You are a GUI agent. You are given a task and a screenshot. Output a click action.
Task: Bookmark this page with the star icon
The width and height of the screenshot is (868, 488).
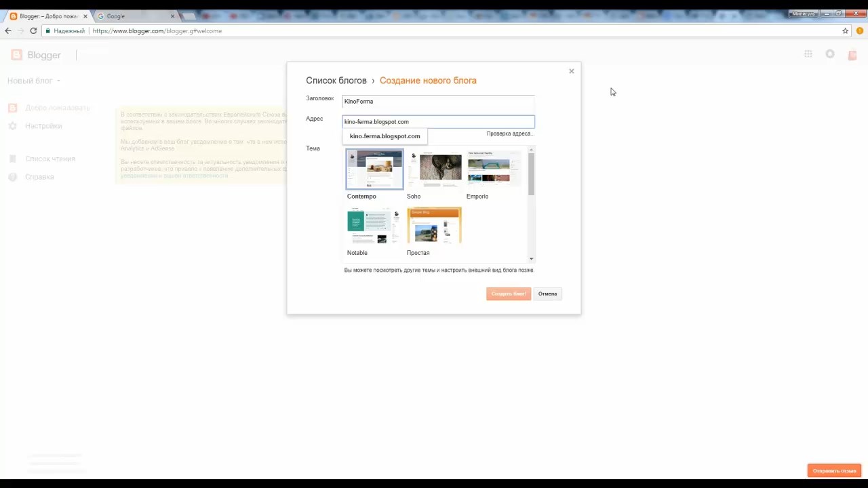point(845,30)
